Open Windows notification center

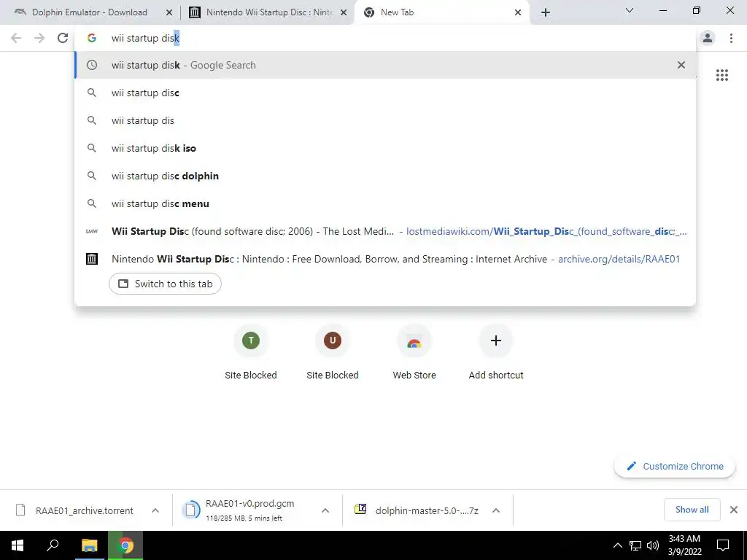click(x=723, y=545)
